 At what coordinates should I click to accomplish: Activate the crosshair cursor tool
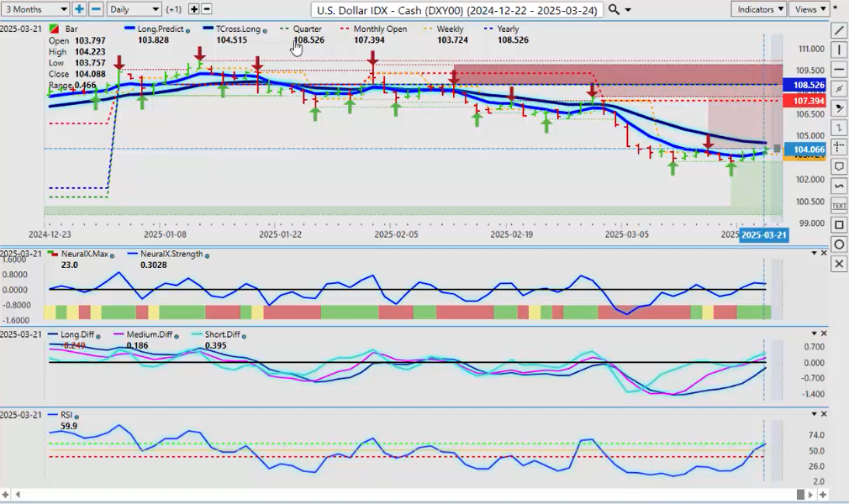[x=838, y=147]
